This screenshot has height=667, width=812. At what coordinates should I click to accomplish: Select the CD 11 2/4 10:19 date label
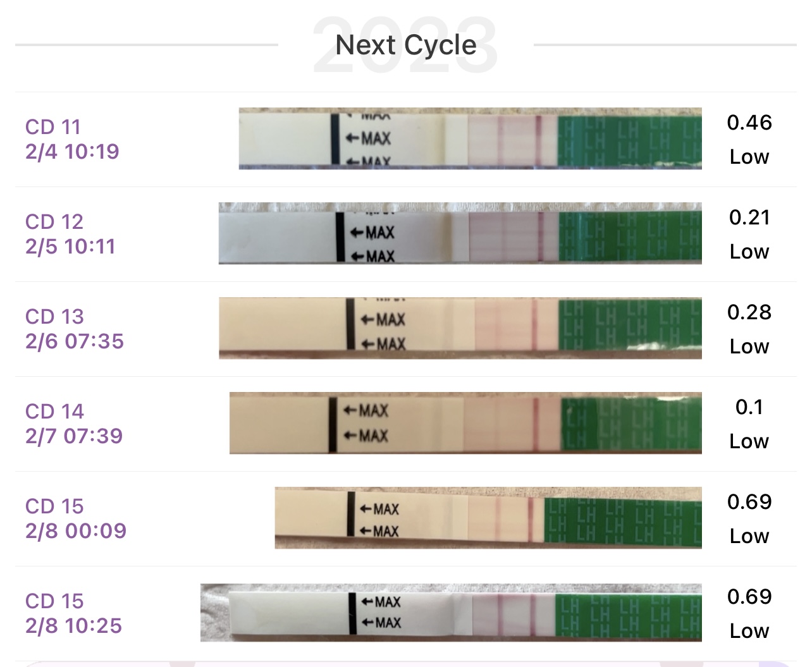coord(72,139)
